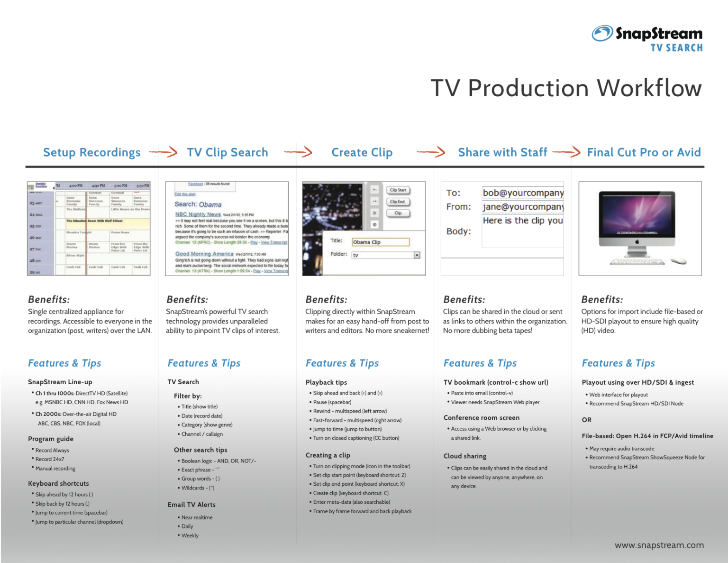The height and width of the screenshot is (563, 728).
Task: Click the skip-back icon in clip toolbar
Action: 374,202
